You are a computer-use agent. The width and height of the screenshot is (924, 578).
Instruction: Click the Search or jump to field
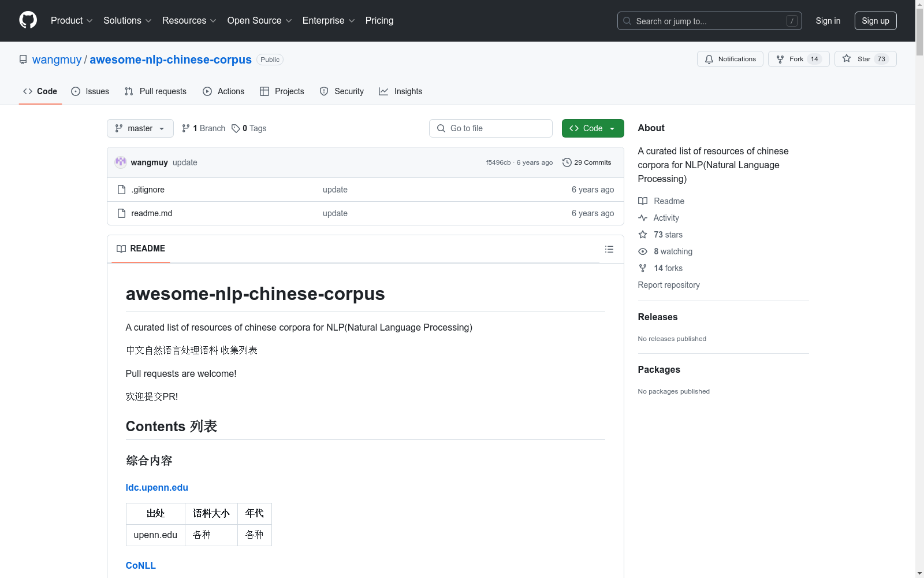710,21
